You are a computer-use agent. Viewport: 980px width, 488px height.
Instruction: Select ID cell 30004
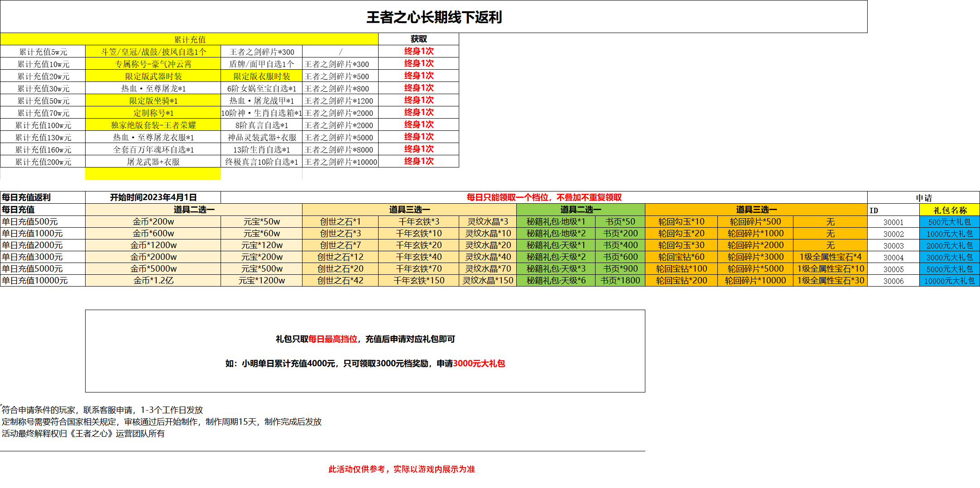(894, 258)
